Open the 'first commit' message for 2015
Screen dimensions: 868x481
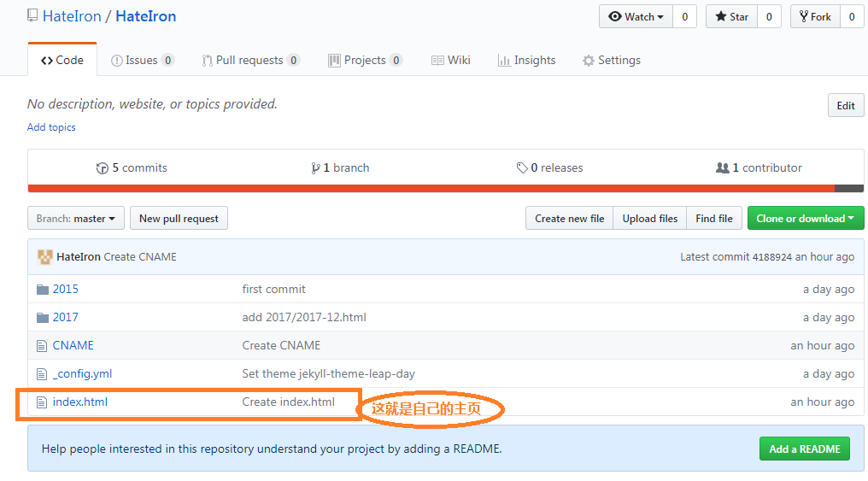point(273,289)
